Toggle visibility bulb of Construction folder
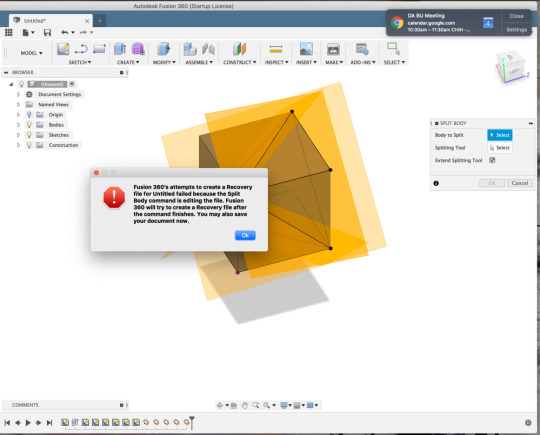 (x=29, y=145)
